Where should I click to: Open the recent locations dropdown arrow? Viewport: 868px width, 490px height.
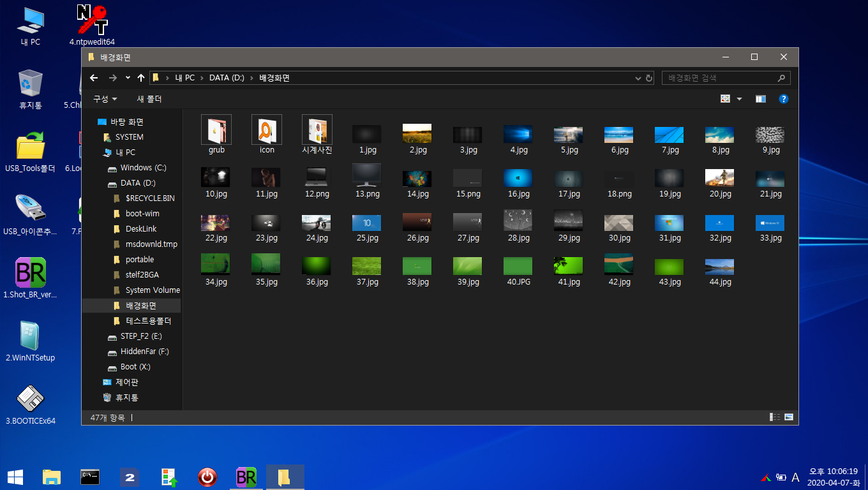pyautogui.click(x=128, y=78)
